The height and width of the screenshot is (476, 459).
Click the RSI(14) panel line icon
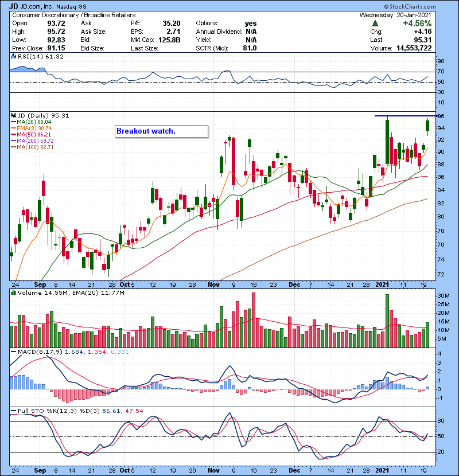(13, 56)
